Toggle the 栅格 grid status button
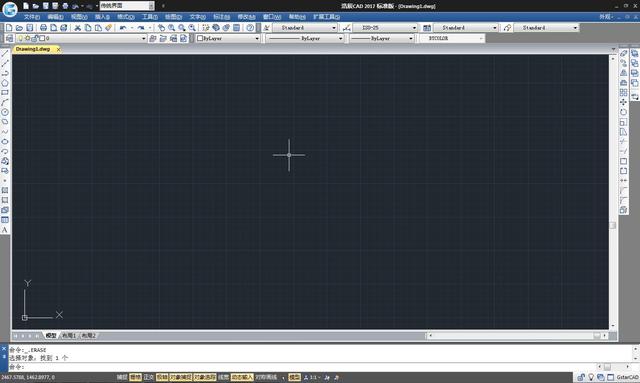 point(135,377)
